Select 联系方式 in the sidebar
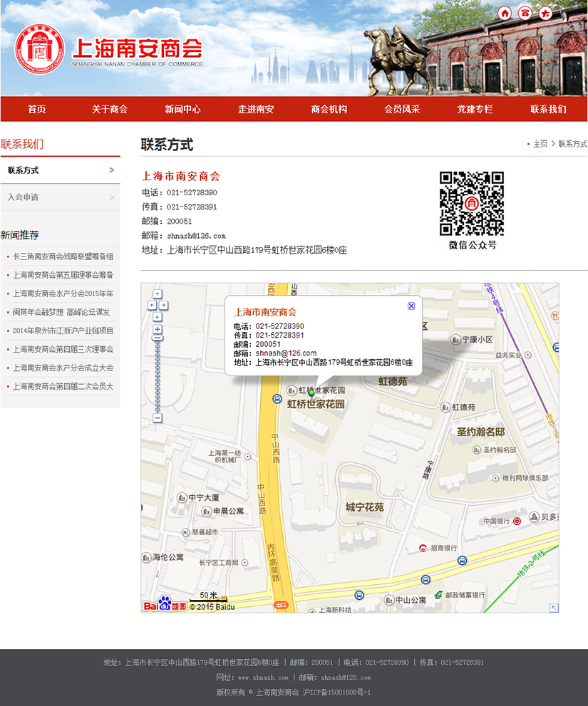Screen dimensions: 588x706 coord(60,170)
